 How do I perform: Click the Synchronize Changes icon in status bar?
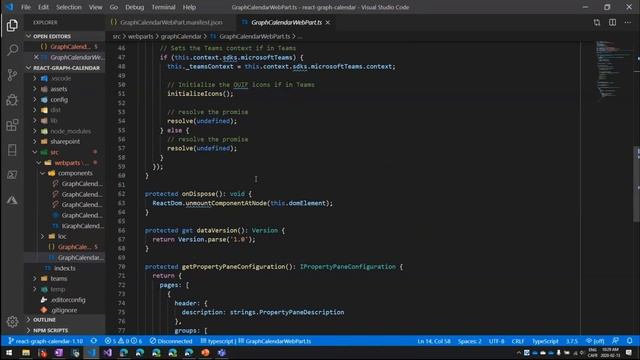point(94,341)
